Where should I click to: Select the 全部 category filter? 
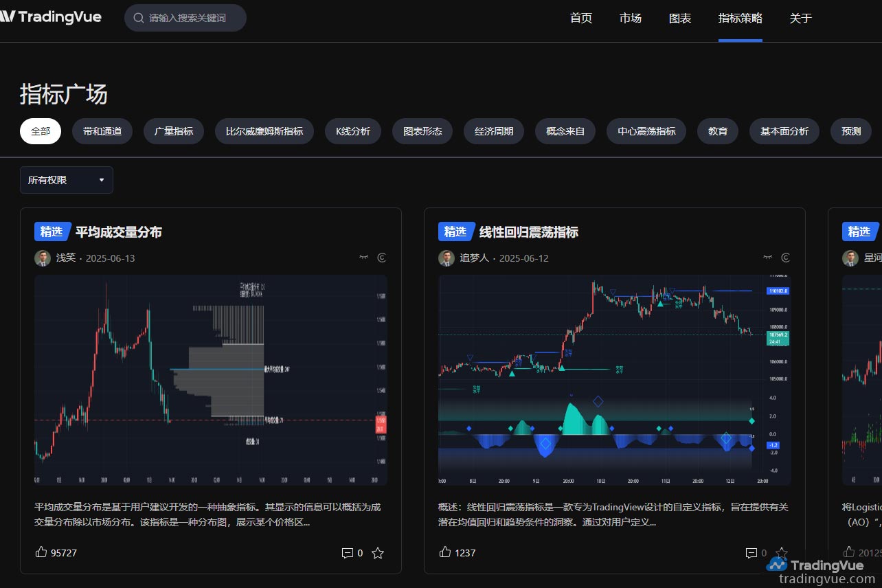tap(41, 131)
